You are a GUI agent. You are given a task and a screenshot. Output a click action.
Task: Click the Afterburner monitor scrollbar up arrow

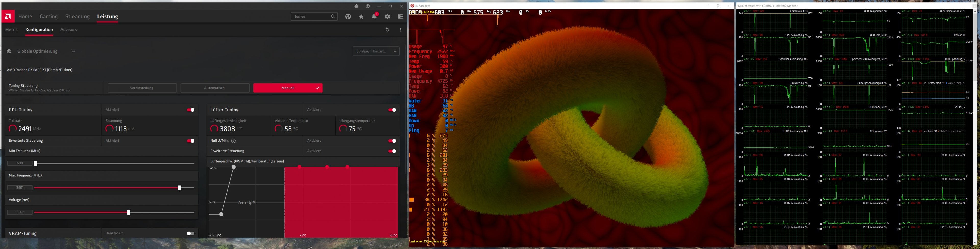(975, 11)
